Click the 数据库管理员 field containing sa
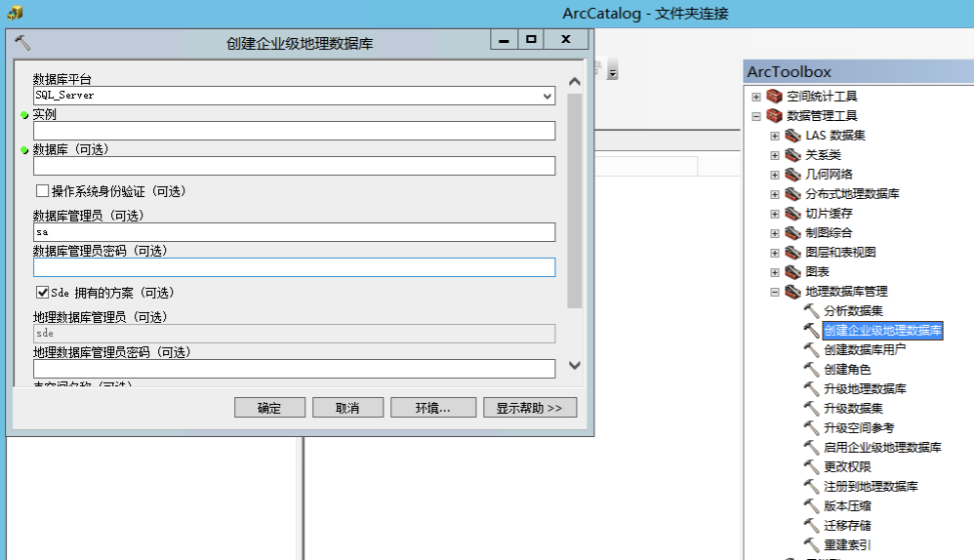This screenshot has width=974, height=560. 294,232
